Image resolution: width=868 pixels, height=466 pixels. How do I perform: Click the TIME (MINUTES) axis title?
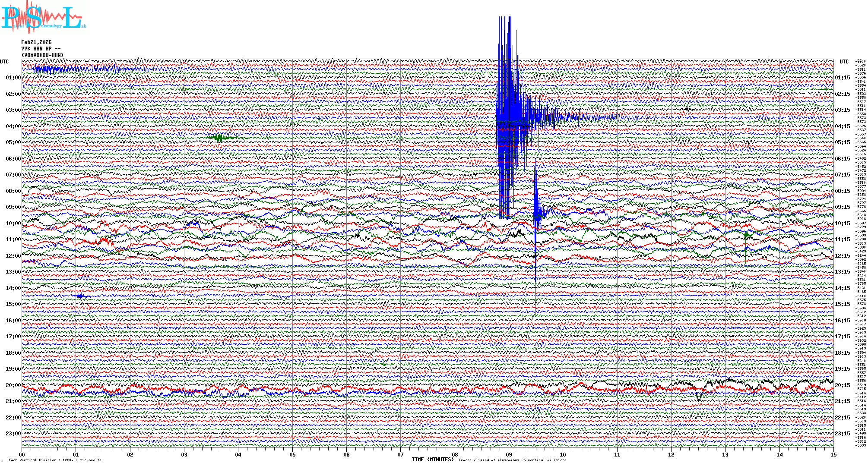pos(432,460)
